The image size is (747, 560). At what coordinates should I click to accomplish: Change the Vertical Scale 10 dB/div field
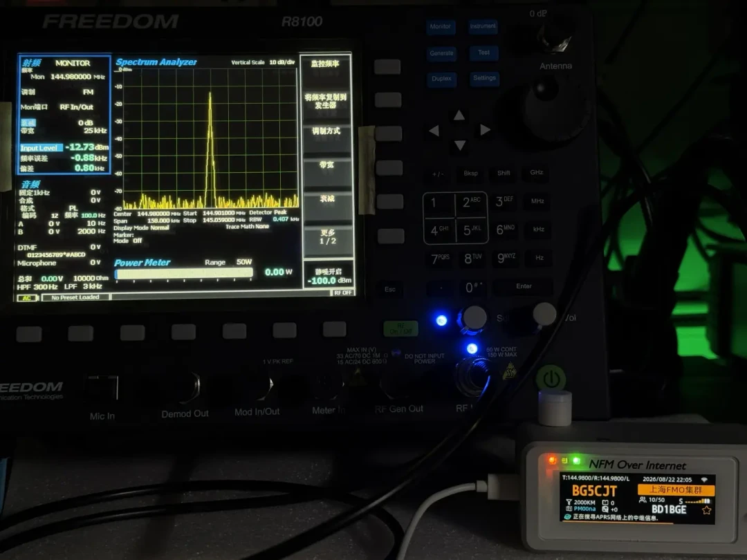[263, 62]
